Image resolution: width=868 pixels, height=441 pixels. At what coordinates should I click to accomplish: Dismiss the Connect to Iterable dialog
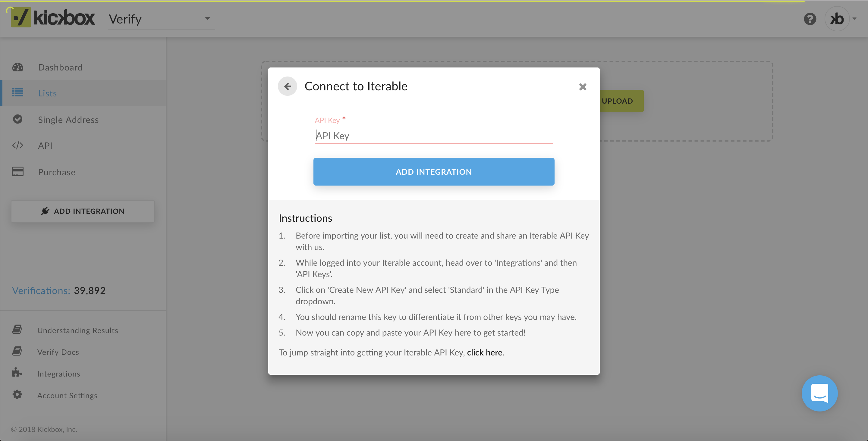(x=583, y=86)
